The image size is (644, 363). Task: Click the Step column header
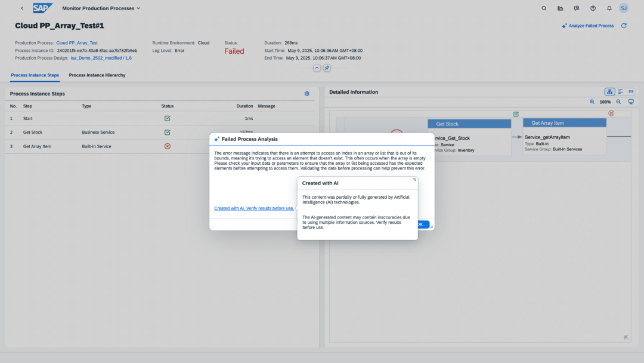[x=27, y=106]
